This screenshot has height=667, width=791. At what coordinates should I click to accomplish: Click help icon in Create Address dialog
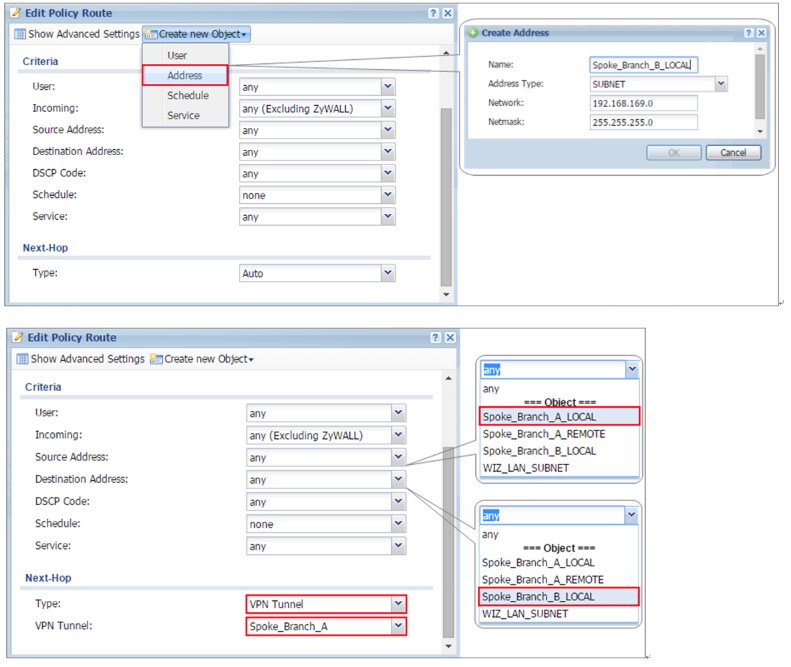pyautogui.click(x=748, y=33)
